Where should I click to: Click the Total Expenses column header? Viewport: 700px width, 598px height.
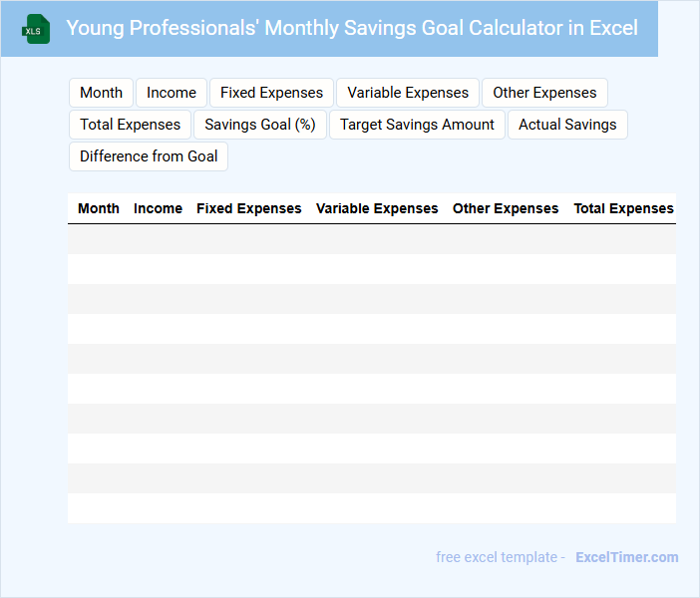point(623,208)
